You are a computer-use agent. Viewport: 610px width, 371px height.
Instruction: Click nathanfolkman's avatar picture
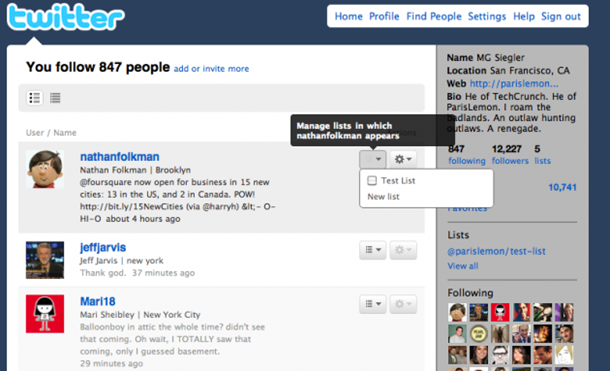click(45, 169)
